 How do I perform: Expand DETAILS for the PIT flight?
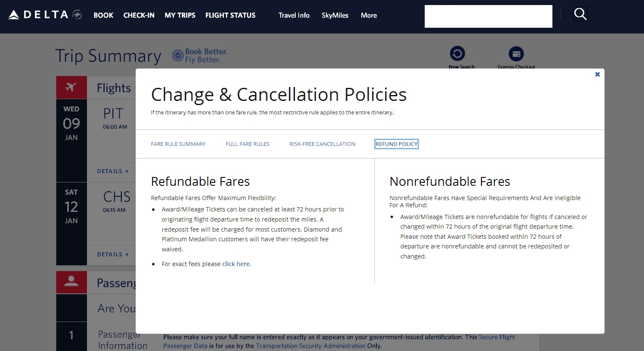point(112,172)
